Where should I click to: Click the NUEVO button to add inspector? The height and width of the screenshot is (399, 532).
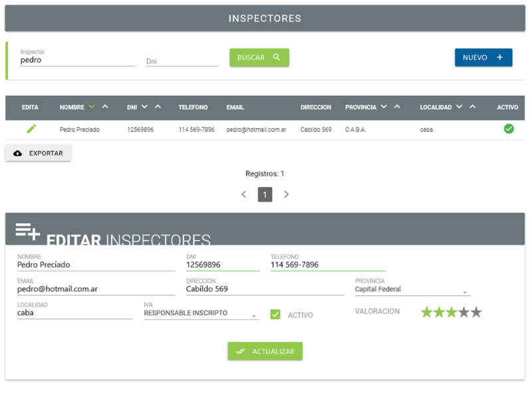point(483,58)
